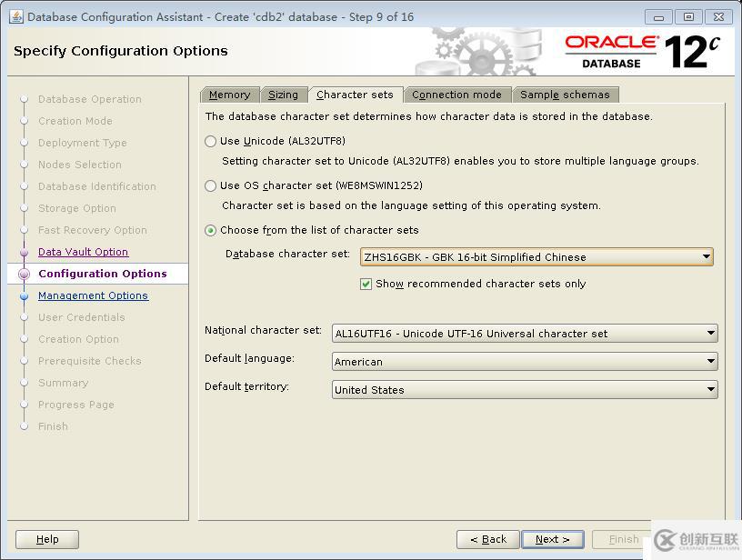Minimize the Database Configuration Assistant window
The height and width of the screenshot is (560, 742).
coord(658,17)
